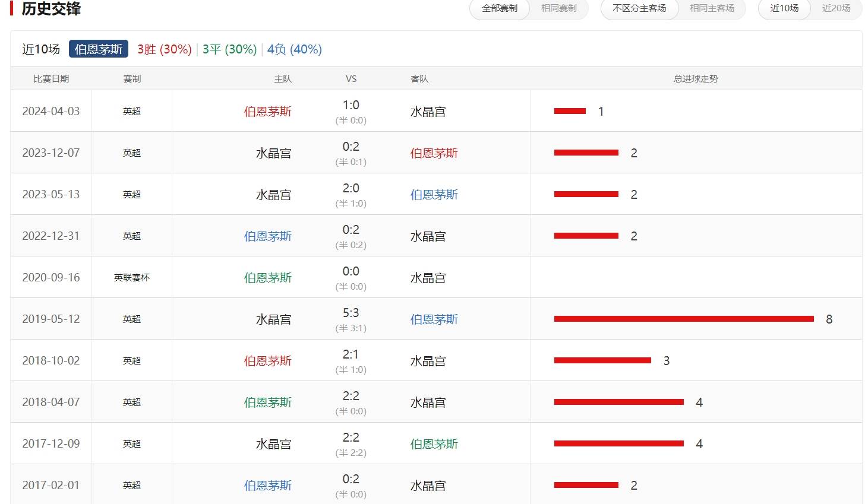This screenshot has height=504, width=865.
Task: Open 伯恩茅斯 away team in 2023-05-13 match
Action: point(434,195)
